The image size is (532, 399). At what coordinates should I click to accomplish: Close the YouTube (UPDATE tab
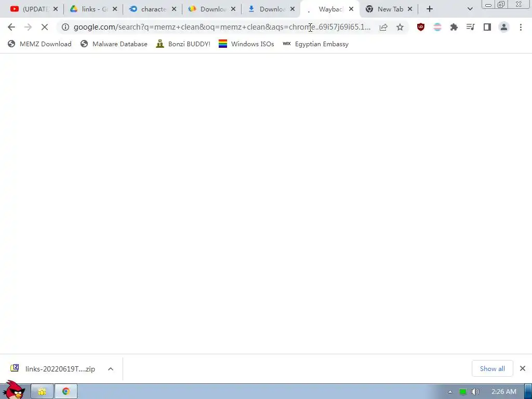pos(56,9)
